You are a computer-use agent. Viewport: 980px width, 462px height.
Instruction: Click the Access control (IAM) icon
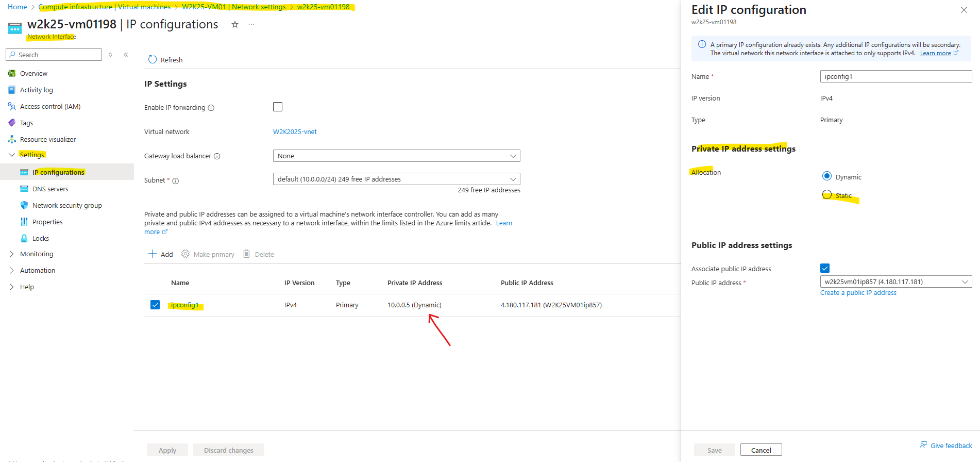[x=12, y=106]
